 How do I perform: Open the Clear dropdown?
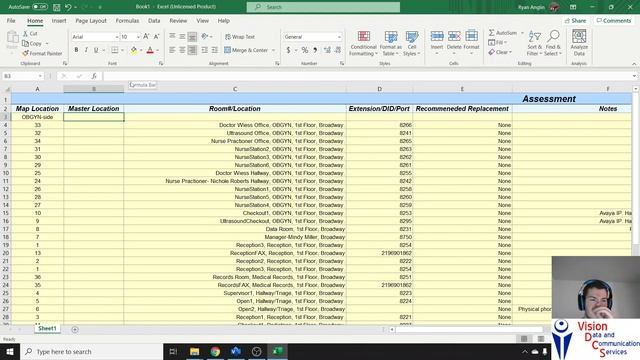(500, 52)
